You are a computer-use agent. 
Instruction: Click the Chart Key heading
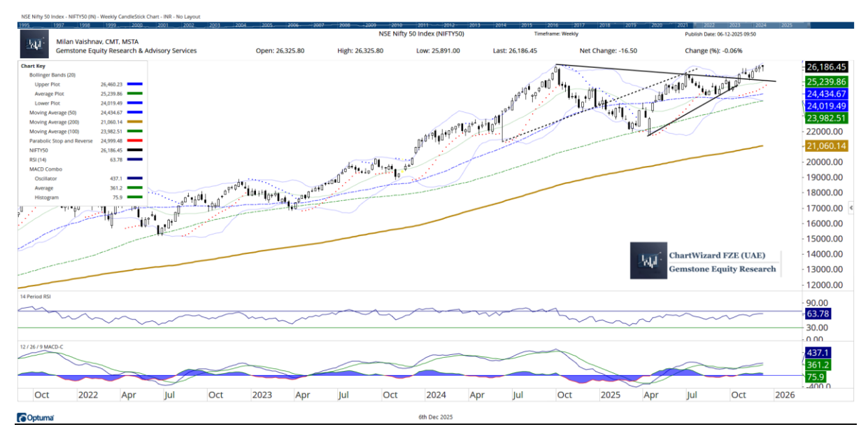pyautogui.click(x=33, y=65)
